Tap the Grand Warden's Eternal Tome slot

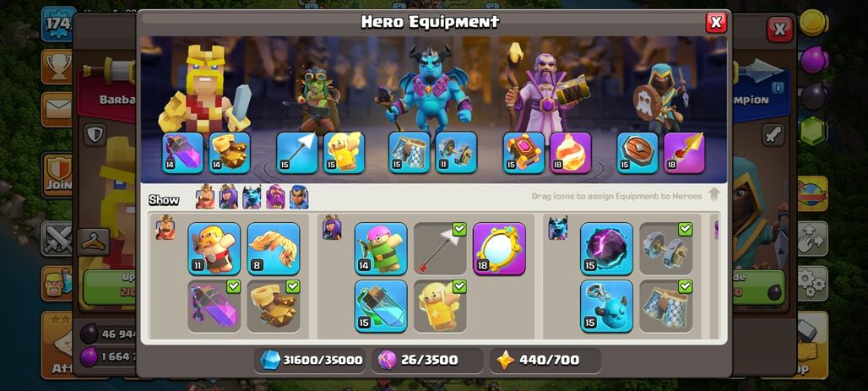[x=524, y=153]
